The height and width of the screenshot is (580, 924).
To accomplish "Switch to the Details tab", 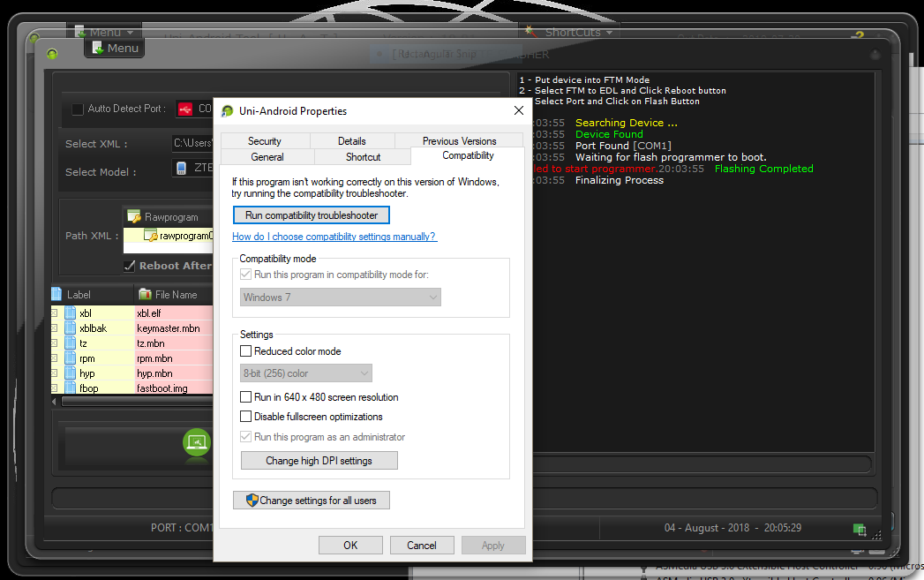I will tap(352, 141).
